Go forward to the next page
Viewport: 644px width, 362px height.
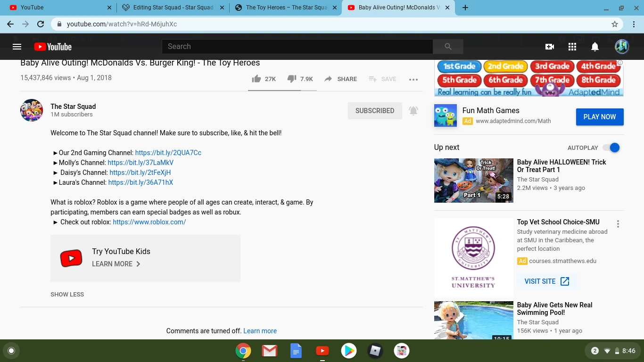coord(25,24)
